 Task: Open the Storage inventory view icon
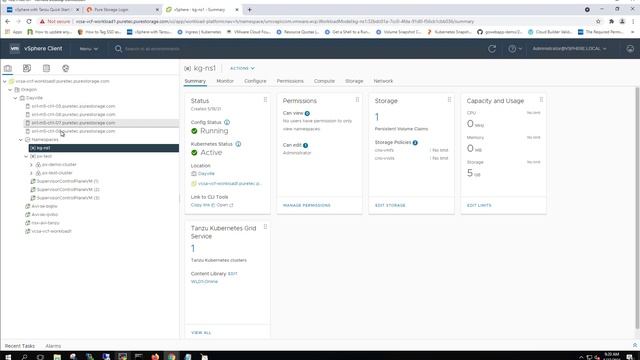[46, 68]
